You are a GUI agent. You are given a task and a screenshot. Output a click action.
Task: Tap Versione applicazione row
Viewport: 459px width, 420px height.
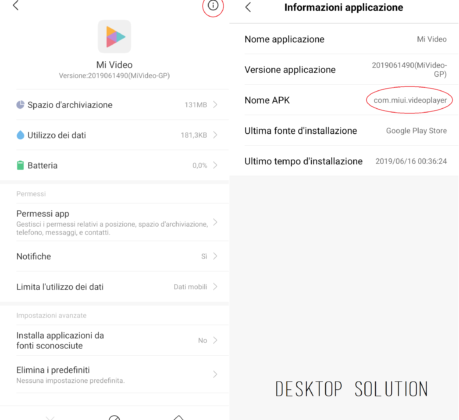click(345, 69)
